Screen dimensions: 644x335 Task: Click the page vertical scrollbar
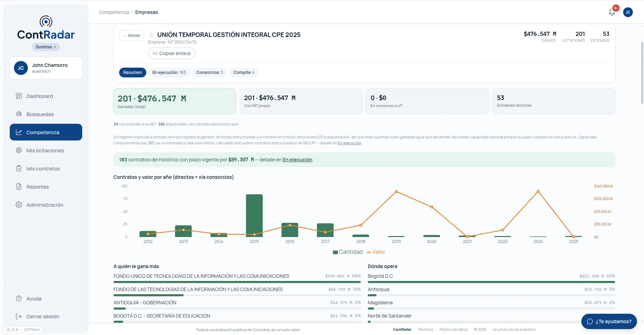(642, 73)
